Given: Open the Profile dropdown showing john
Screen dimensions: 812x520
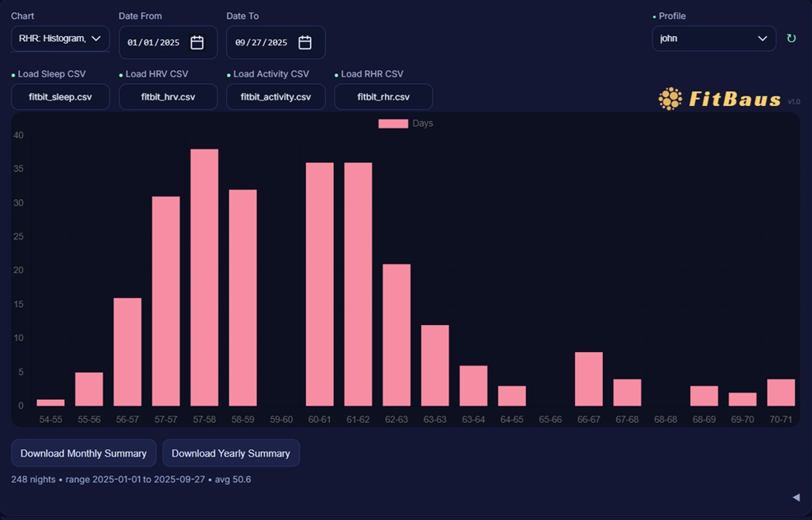Looking at the screenshot, I should coord(713,39).
